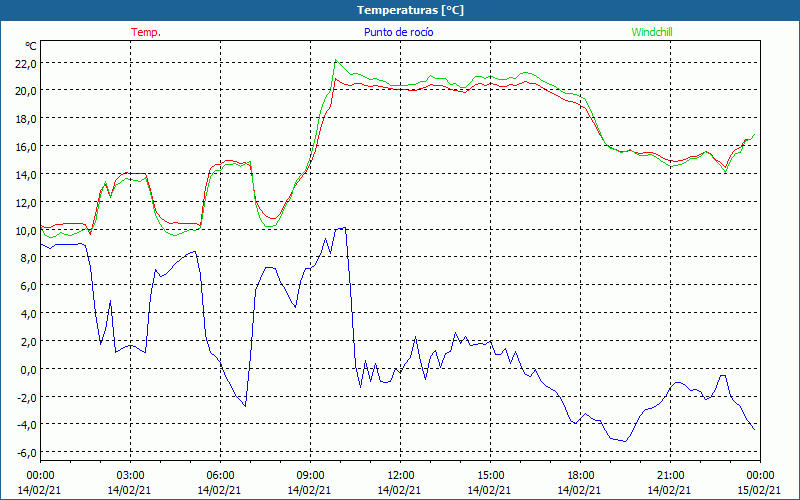The width and height of the screenshot is (800, 500).
Task: Click the 15:00 time axis label
Action: click(x=490, y=476)
